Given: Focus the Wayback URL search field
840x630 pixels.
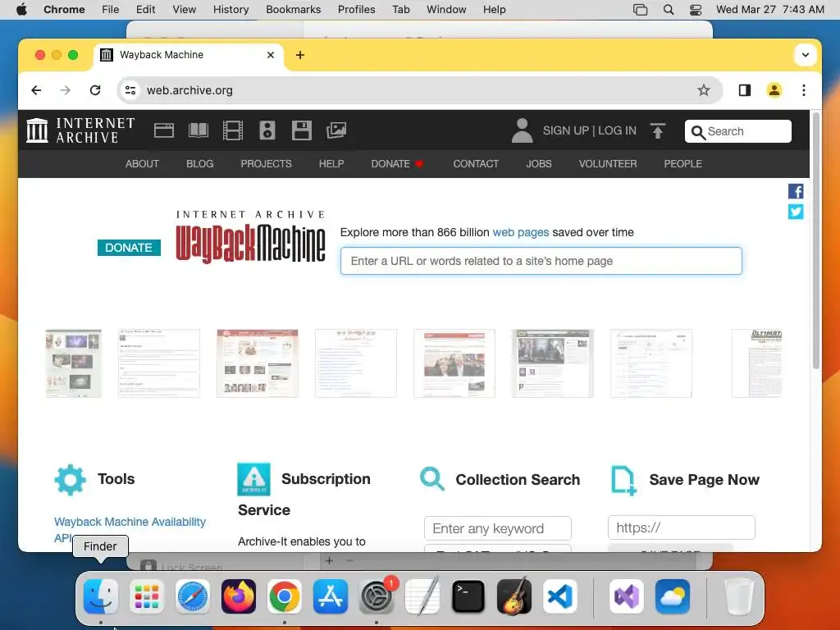Looking at the screenshot, I should coord(541,261).
